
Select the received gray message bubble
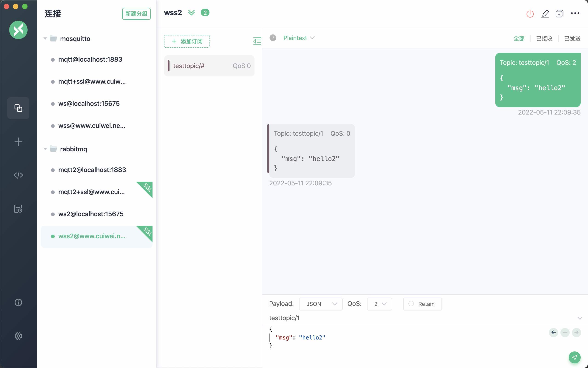(x=311, y=151)
